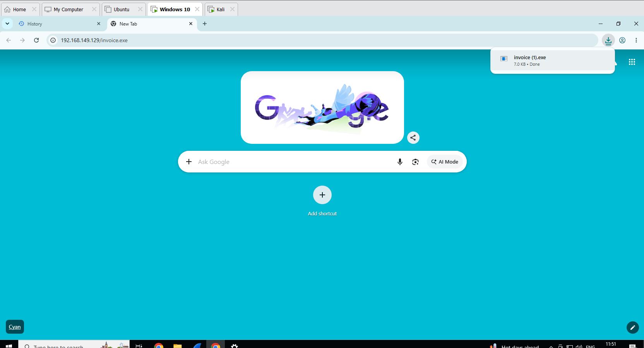Screen dimensions: 644x348
Task: Open the Google apps grid
Action: 632,62
